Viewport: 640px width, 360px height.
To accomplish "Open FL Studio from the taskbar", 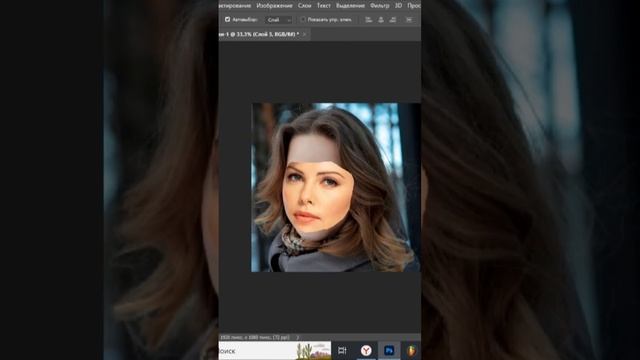I will coord(411,351).
